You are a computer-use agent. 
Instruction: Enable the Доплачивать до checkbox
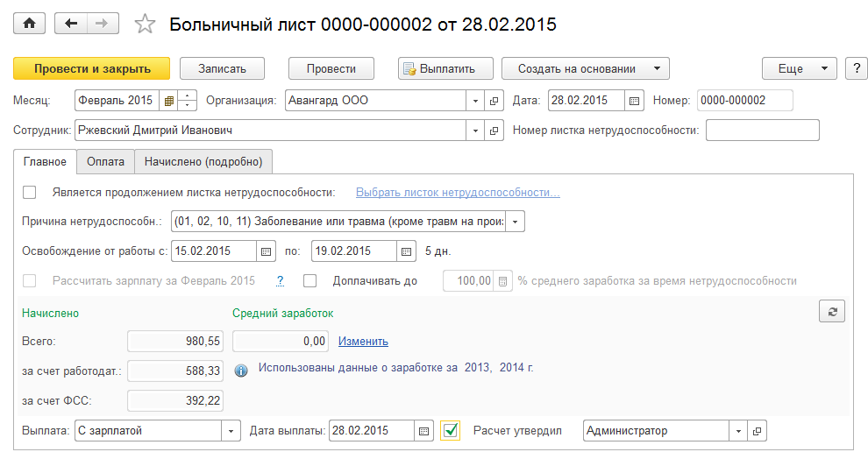309,281
